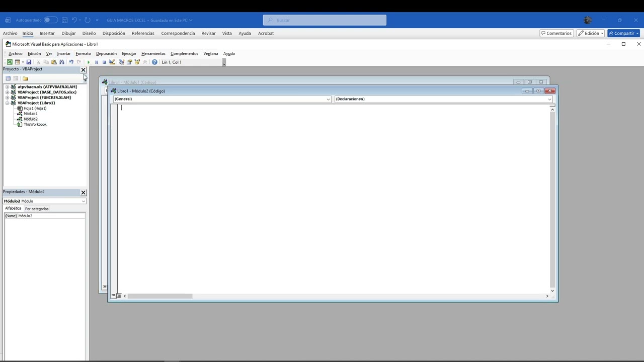Click the Break (pause) icon in VBA toolbar
This screenshot has width=644, height=362.
96,62
